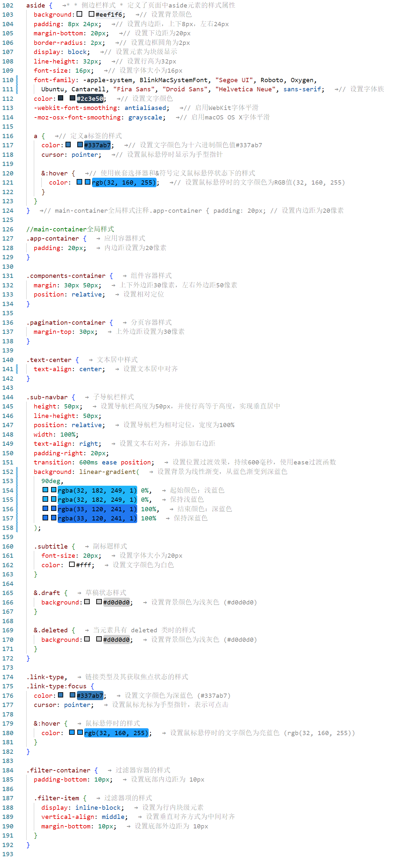Click the "90deg" value on line 153

50,481
